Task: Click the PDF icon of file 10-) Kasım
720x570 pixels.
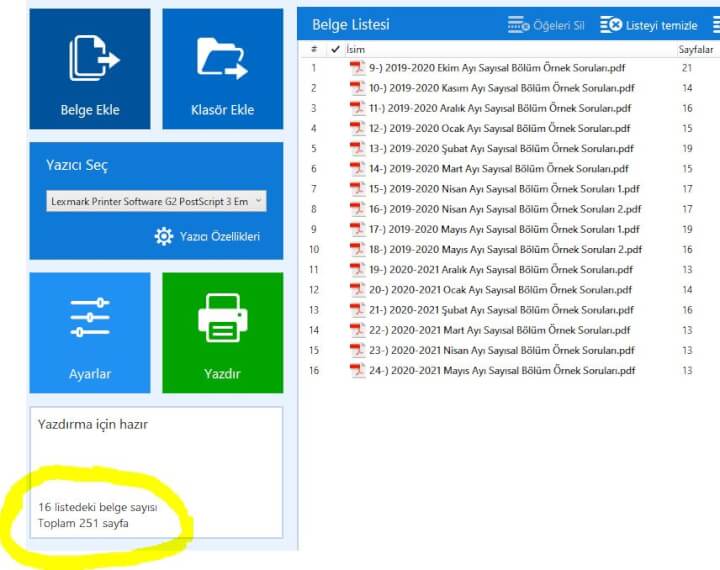Action: (357, 88)
